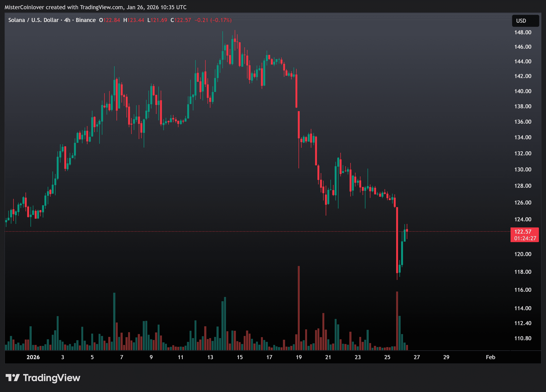Click the TradingView logo icon

click(13, 378)
